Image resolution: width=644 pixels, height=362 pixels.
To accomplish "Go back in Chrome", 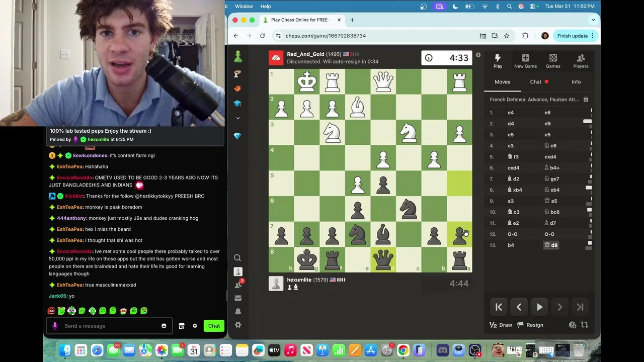I will coord(236,36).
